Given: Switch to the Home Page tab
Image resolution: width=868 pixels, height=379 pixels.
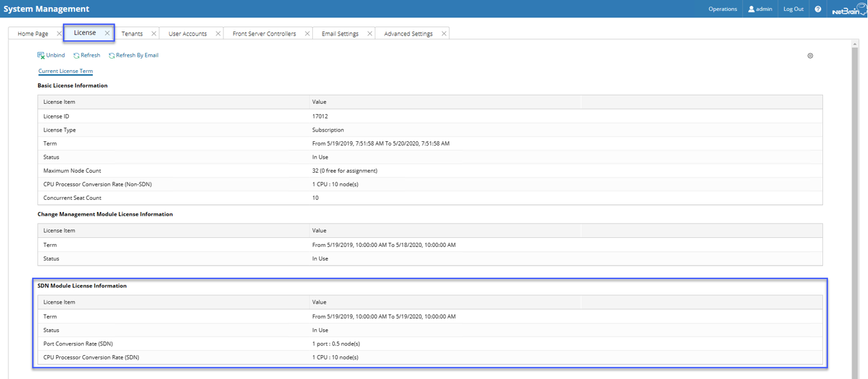Looking at the screenshot, I should [33, 34].
